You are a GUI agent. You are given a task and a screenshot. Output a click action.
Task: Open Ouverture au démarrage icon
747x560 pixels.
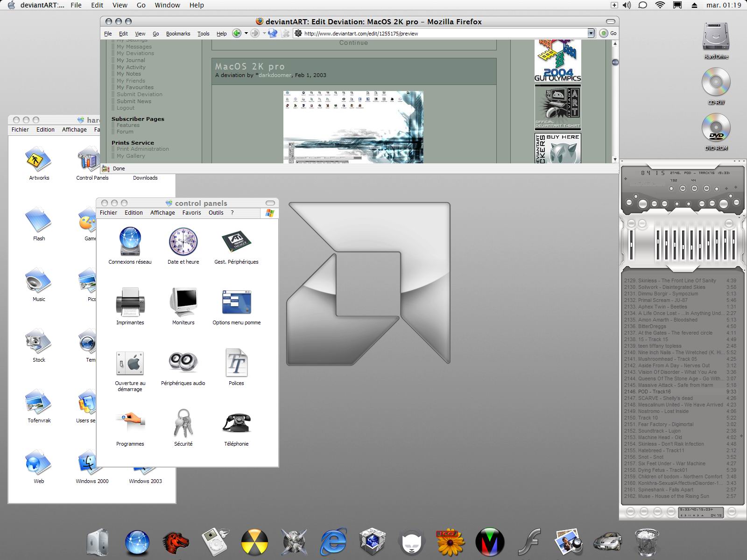coord(130,363)
